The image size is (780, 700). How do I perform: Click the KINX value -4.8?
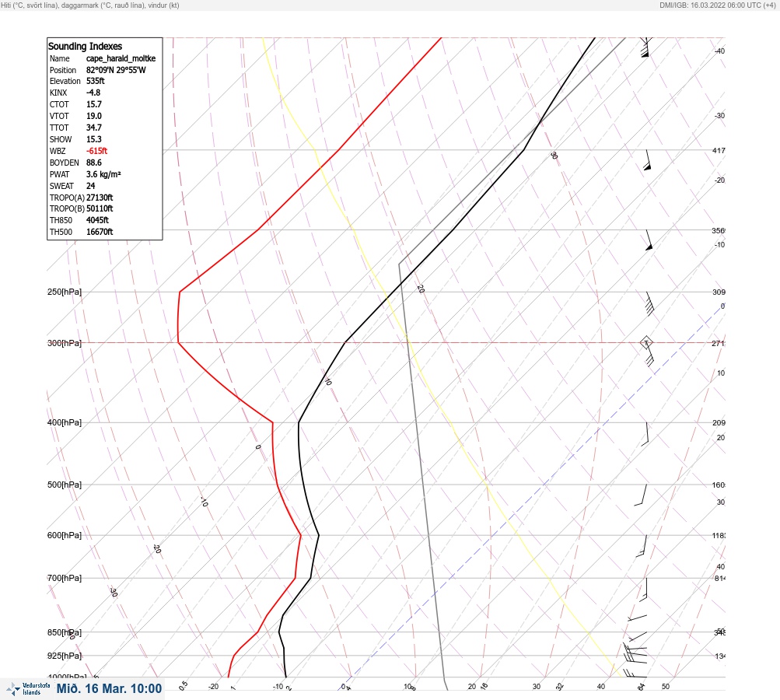[x=93, y=93]
